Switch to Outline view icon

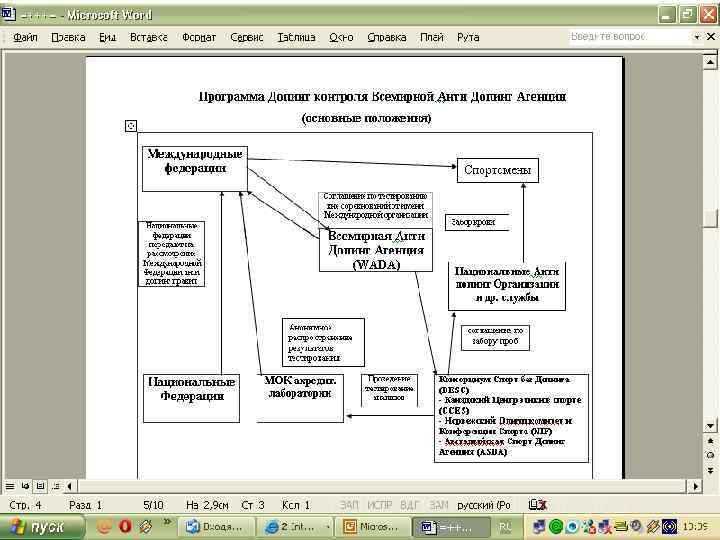coord(56,486)
